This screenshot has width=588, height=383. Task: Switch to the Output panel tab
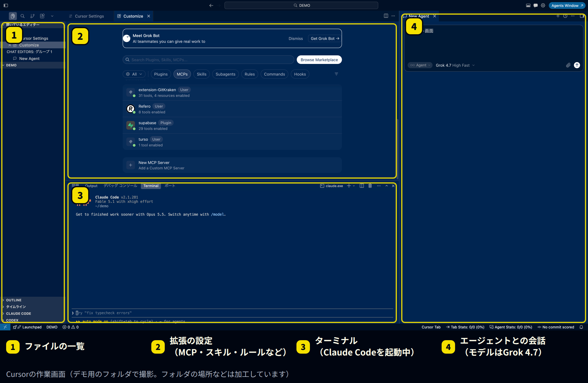pos(91,186)
